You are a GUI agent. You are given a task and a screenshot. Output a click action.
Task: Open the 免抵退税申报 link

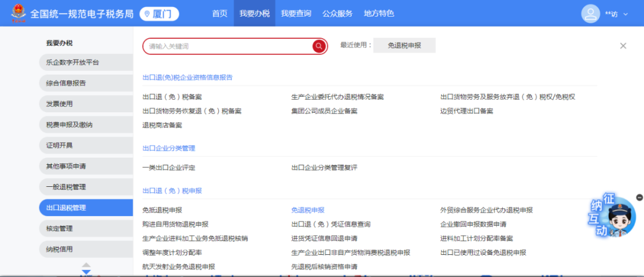point(162,210)
